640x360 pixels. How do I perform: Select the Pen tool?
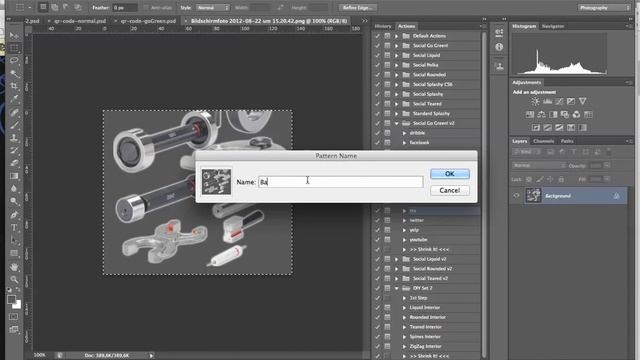(x=14, y=214)
